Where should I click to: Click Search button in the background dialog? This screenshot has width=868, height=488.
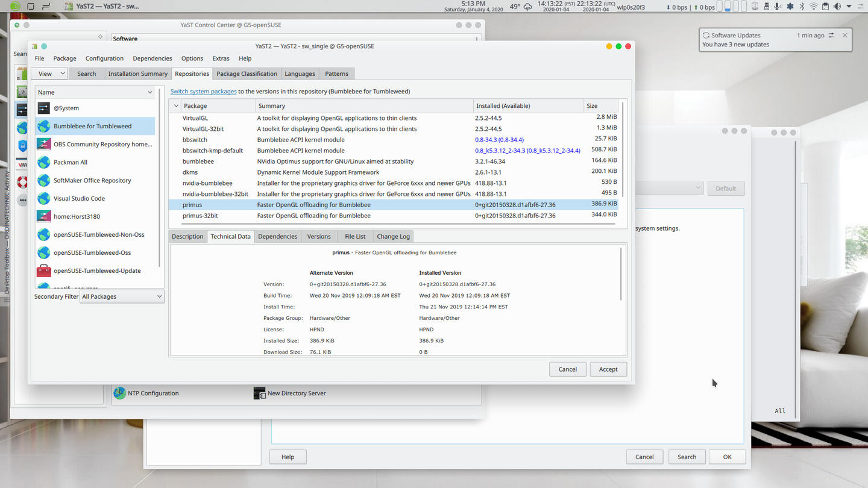[687, 457]
